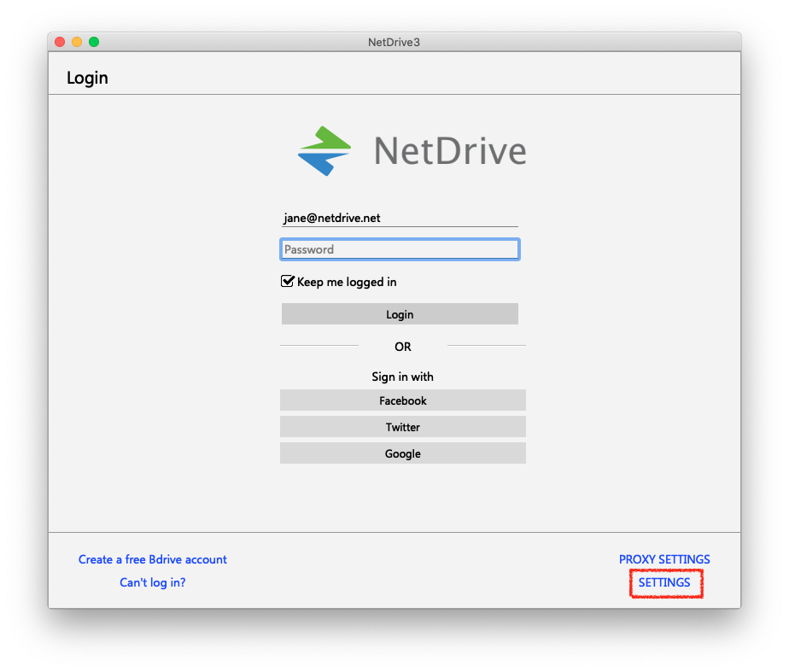The height and width of the screenshot is (672, 789).
Task: Click the Login page heading
Action: click(x=88, y=78)
